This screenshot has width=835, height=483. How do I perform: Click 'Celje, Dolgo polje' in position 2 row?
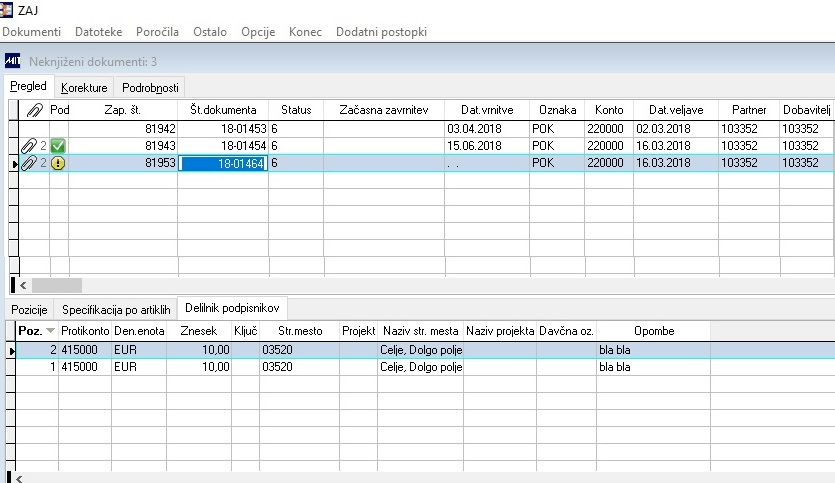tap(421, 350)
